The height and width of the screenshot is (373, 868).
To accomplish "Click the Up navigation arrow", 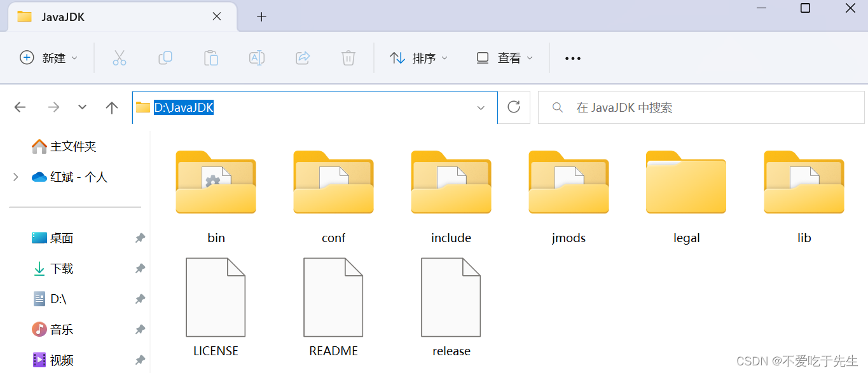I will (x=111, y=107).
